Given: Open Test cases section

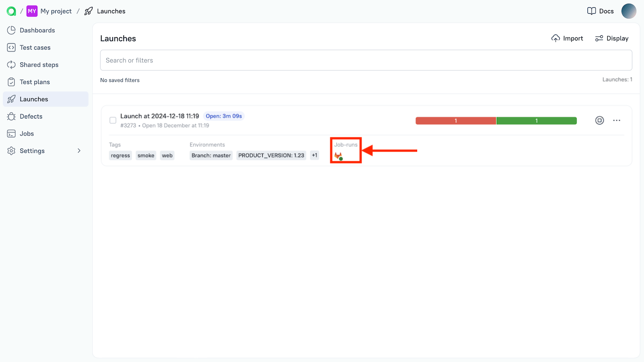Looking at the screenshot, I should (35, 48).
